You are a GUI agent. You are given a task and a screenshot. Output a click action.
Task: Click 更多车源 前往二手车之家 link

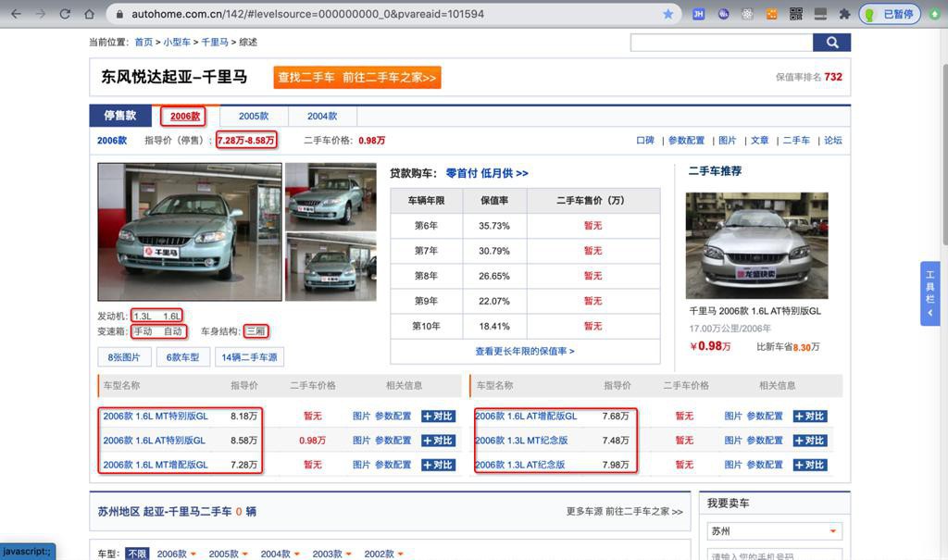click(625, 512)
